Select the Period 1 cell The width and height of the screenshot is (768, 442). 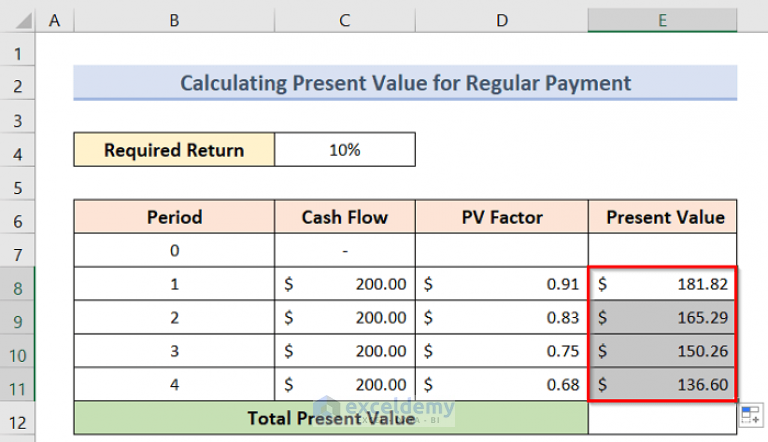click(x=174, y=284)
